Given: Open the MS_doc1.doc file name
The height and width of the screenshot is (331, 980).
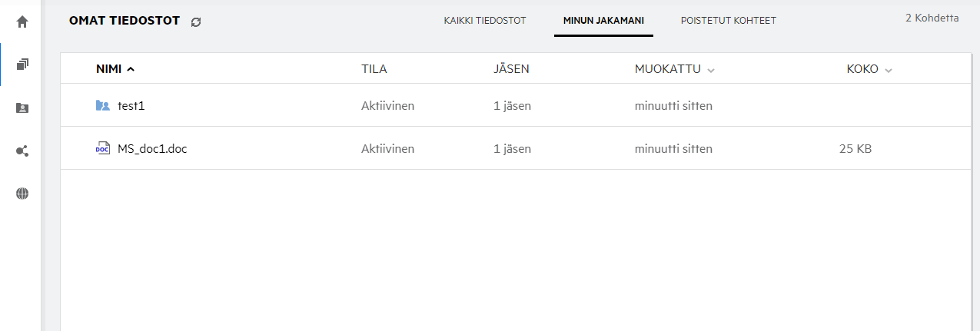Looking at the screenshot, I should point(152,149).
